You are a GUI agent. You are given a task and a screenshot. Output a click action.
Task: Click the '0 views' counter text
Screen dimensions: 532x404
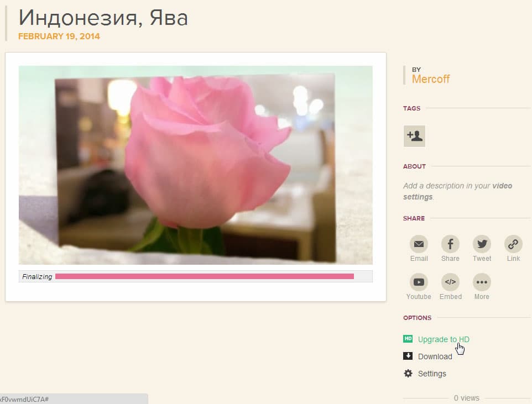click(x=467, y=398)
